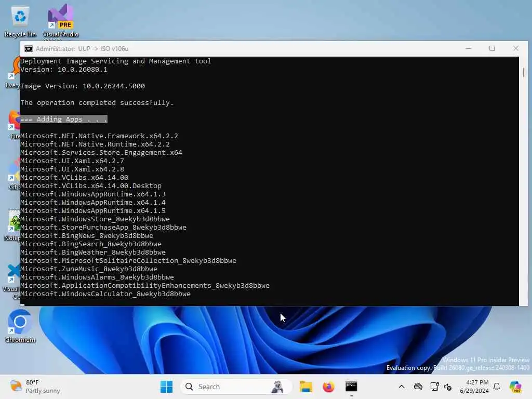Click 'Microsoft.WindowsAppRuntime.x64.1.5' line

[93, 211]
